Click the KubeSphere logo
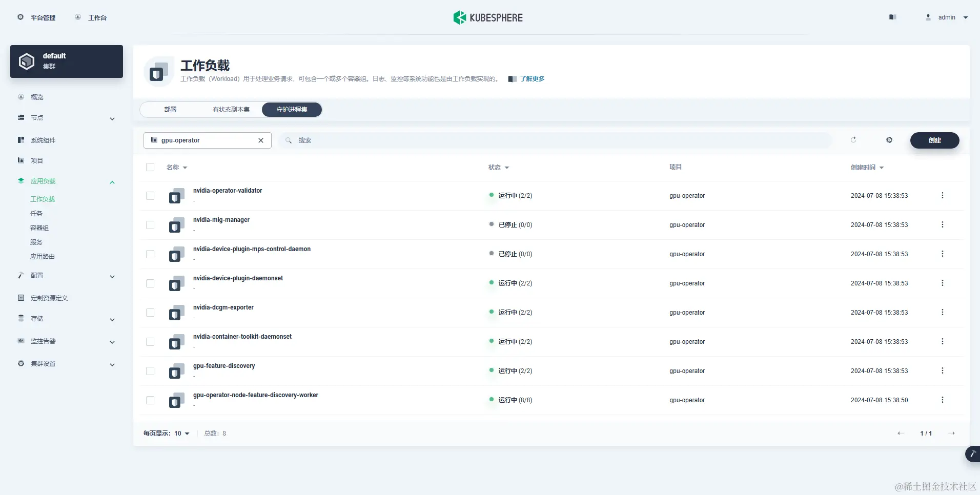This screenshot has height=495, width=980. [x=488, y=17]
